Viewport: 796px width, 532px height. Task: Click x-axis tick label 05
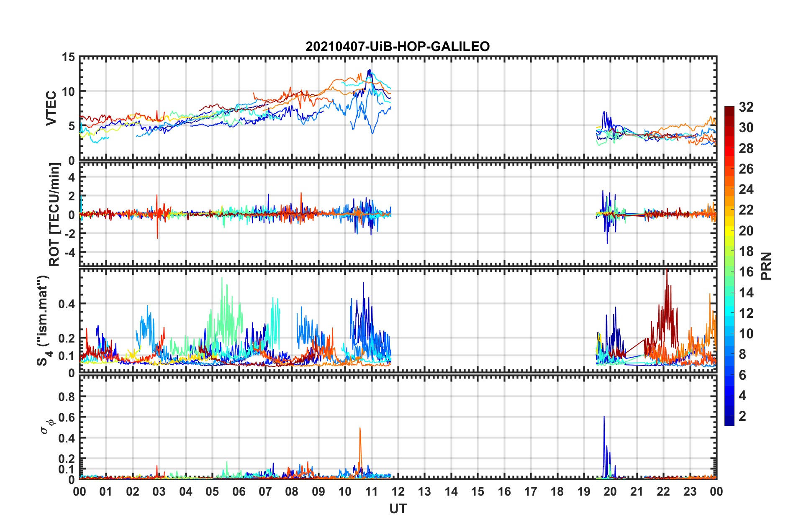(212, 491)
